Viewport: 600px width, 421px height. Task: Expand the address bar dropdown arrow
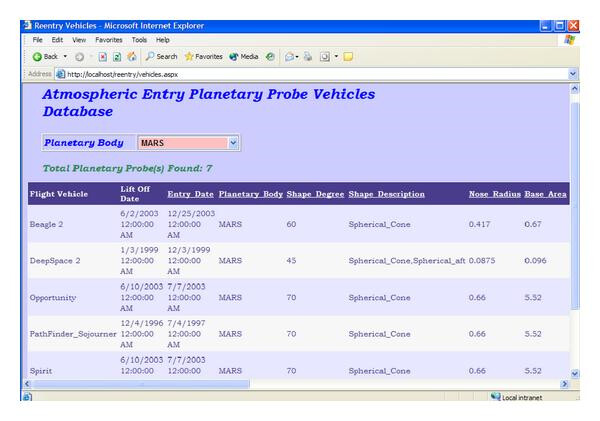click(x=572, y=74)
